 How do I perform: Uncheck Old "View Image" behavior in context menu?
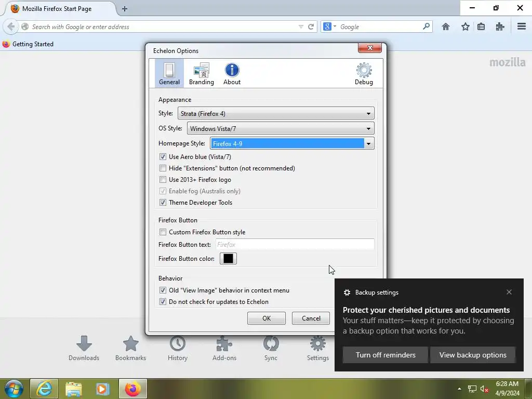163,290
